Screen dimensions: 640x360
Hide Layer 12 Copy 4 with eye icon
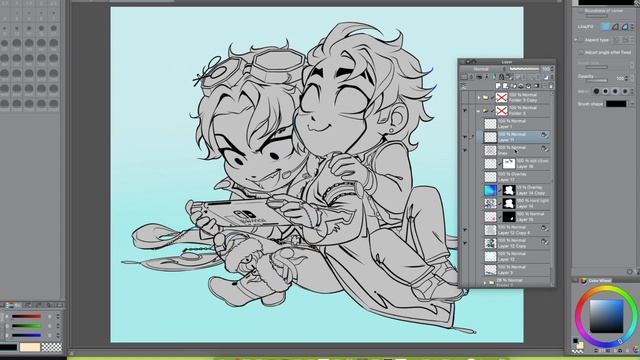click(x=465, y=230)
